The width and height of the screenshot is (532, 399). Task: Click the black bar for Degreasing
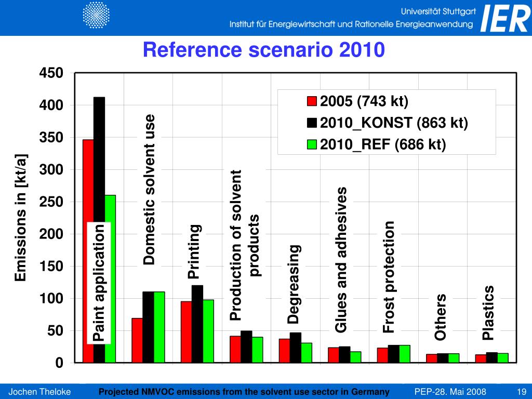pyautogui.click(x=296, y=348)
